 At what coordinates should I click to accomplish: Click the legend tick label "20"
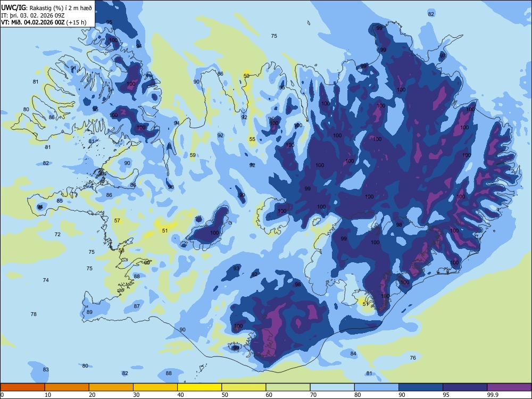point(92,395)
